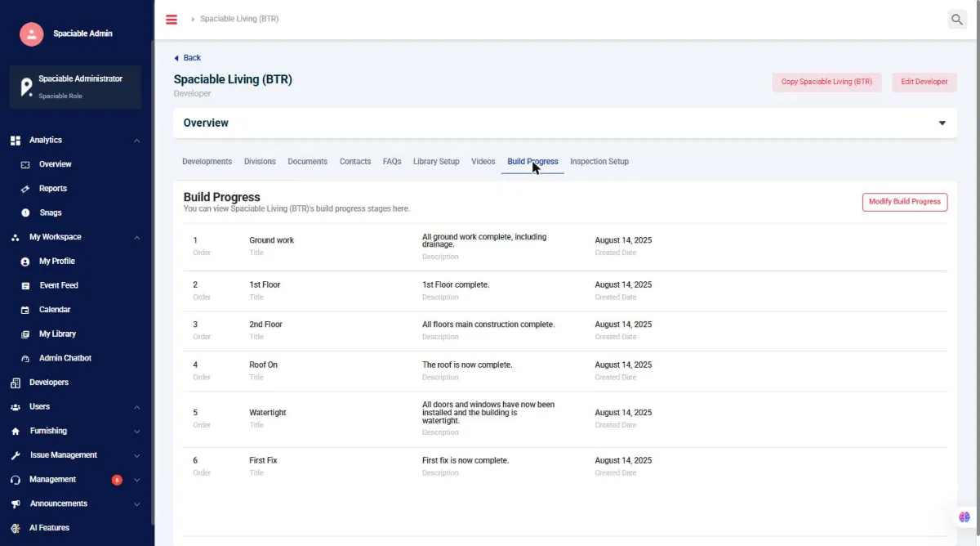Image resolution: width=980 pixels, height=546 pixels.
Task: Click the Analytics dashboard icon
Action: (x=15, y=141)
